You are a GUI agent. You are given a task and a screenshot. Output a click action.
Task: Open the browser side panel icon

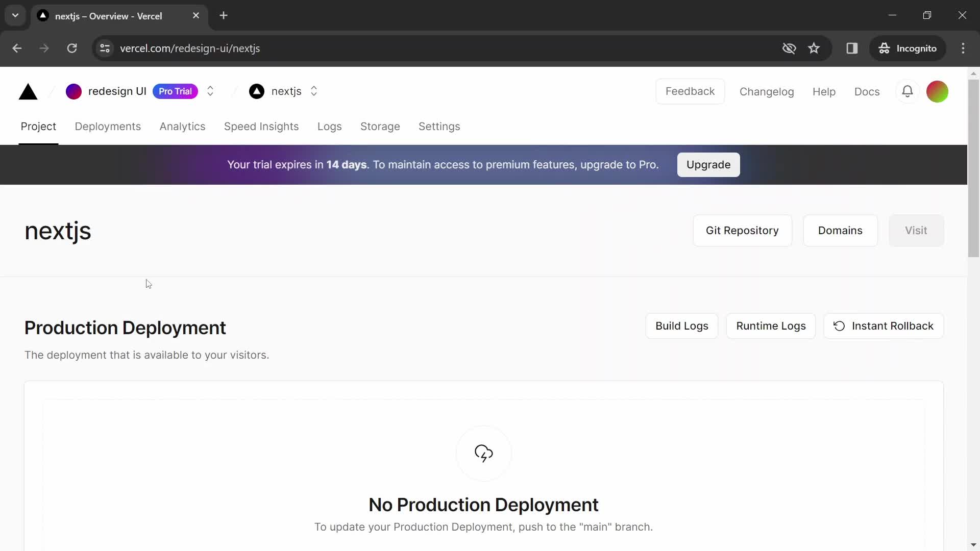pyautogui.click(x=852, y=48)
